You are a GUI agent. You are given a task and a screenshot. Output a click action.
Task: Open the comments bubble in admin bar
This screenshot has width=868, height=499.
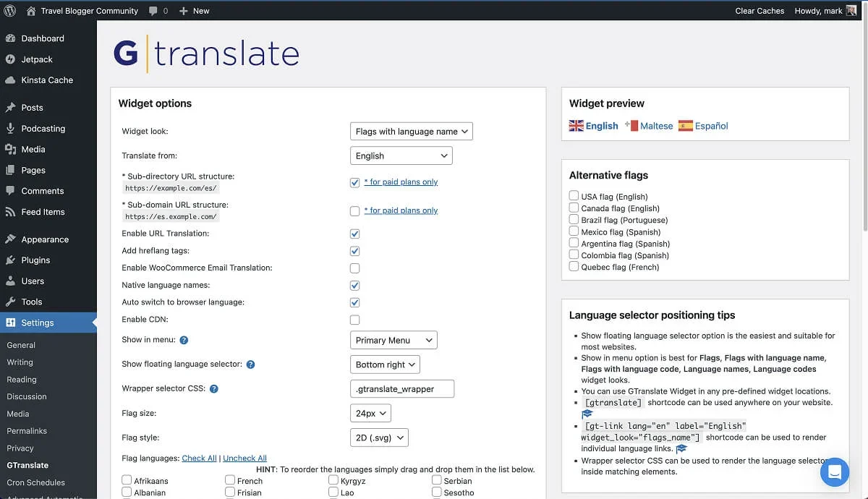click(x=153, y=11)
